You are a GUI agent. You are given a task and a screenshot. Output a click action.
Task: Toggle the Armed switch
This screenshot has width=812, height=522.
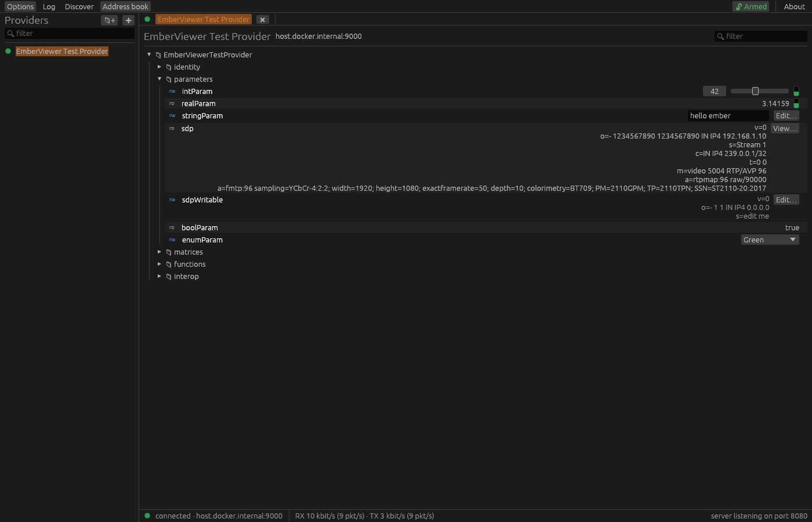751,6
